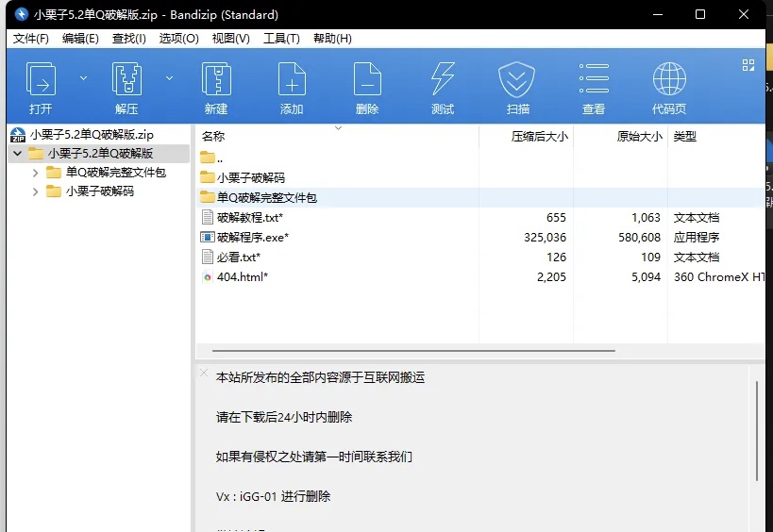Image resolution: width=773 pixels, height=532 pixels.
Task: Click the 360 ChromeX type cell
Action: coord(719,276)
